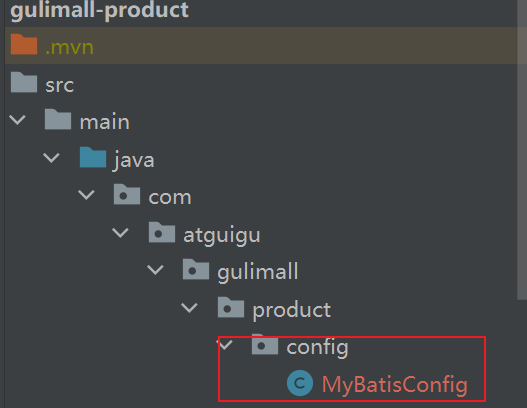Screen dimensions: 527x408
Task: Click the config package icon
Action: point(265,344)
